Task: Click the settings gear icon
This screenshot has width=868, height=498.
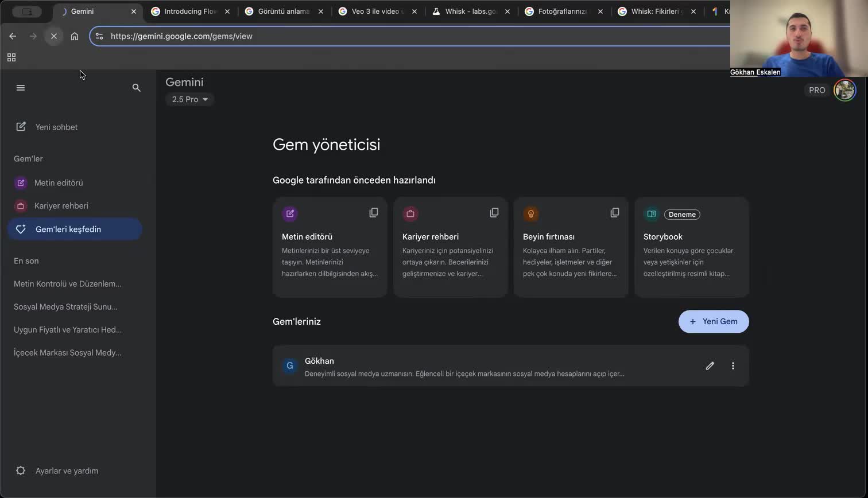Action: pyautogui.click(x=21, y=470)
